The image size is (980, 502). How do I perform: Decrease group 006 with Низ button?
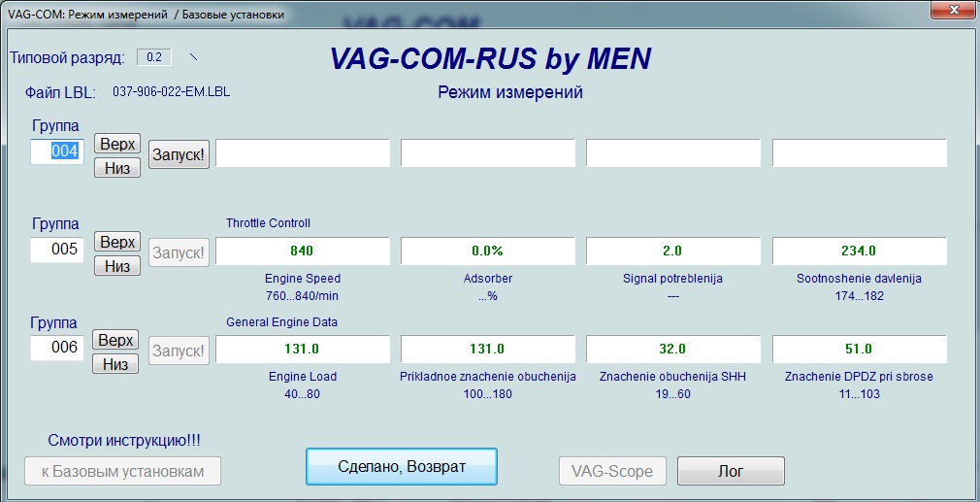pyautogui.click(x=115, y=364)
